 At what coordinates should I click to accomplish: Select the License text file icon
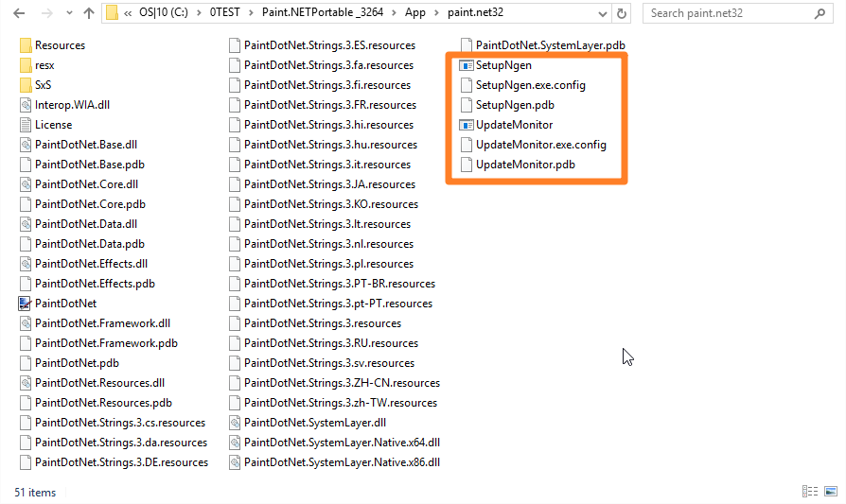[26, 125]
